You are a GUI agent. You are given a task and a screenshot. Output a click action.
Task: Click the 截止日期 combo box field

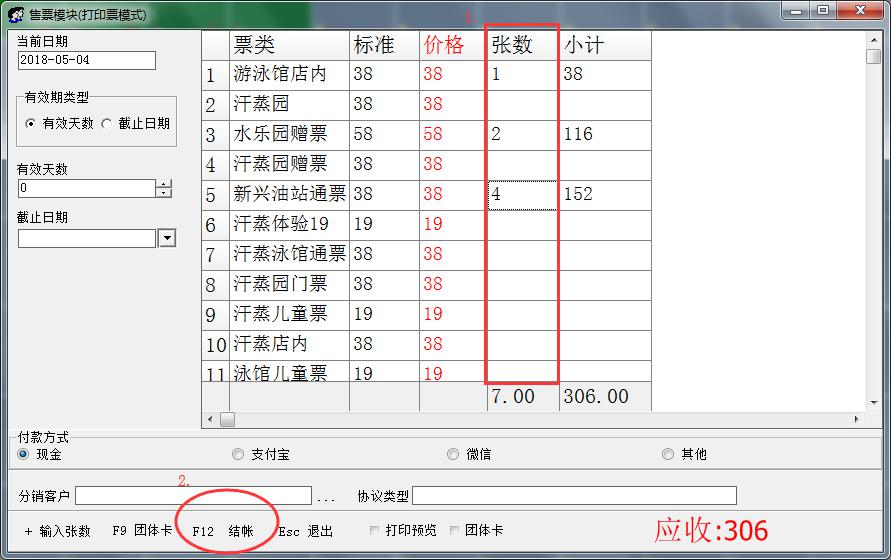point(87,239)
